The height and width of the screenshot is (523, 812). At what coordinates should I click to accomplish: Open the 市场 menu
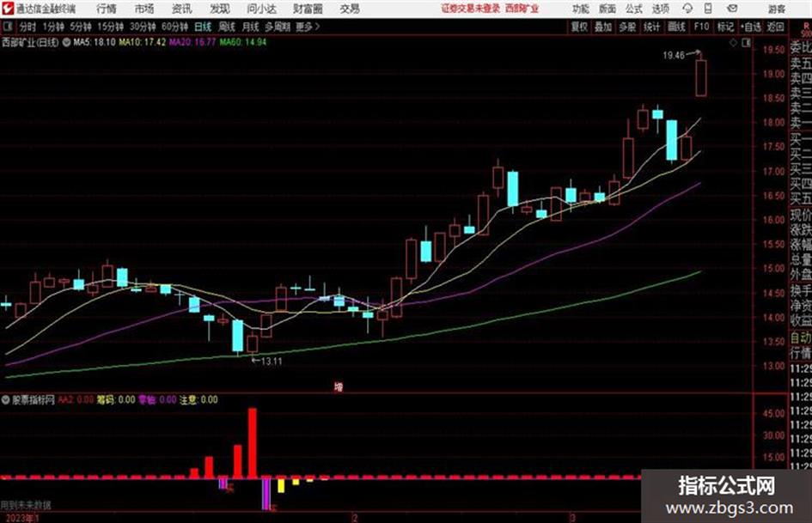pos(144,9)
